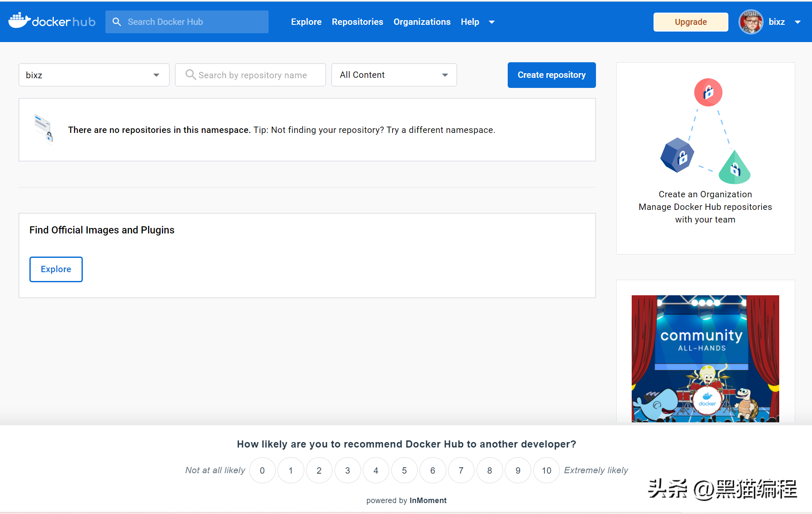Select rating 0 in the survey

(262, 470)
